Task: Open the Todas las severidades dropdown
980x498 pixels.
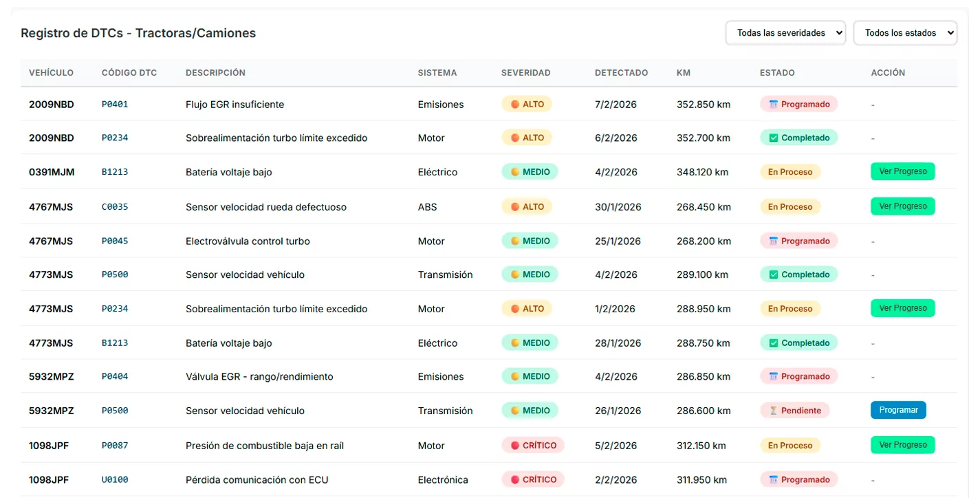Action: (785, 33)
